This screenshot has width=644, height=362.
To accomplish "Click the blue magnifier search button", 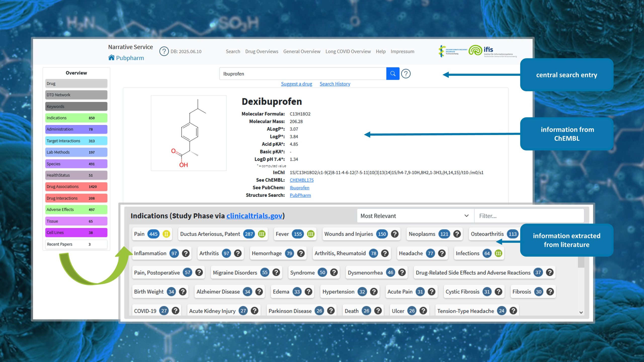I will [x=393, y=74].
